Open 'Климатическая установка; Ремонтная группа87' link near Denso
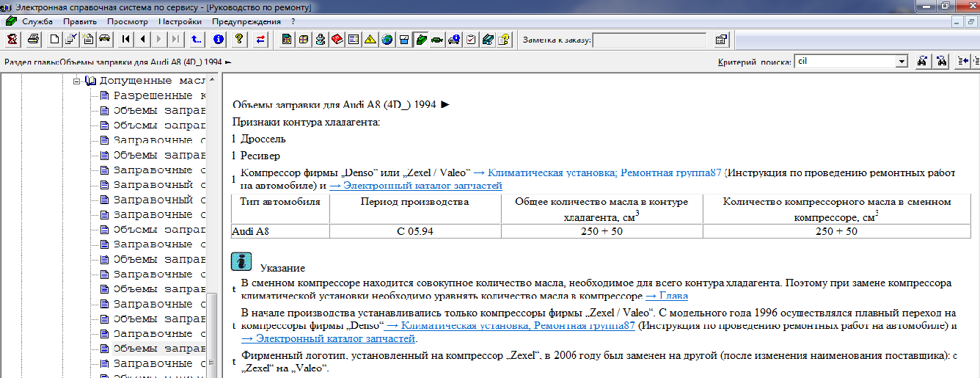Viewport: 980px width, 378px height. [x=597, y=172]
